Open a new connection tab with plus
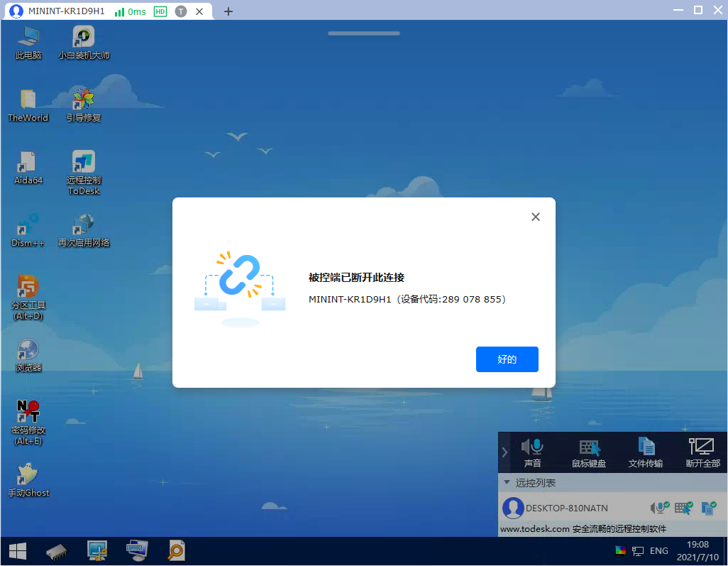 228,11
